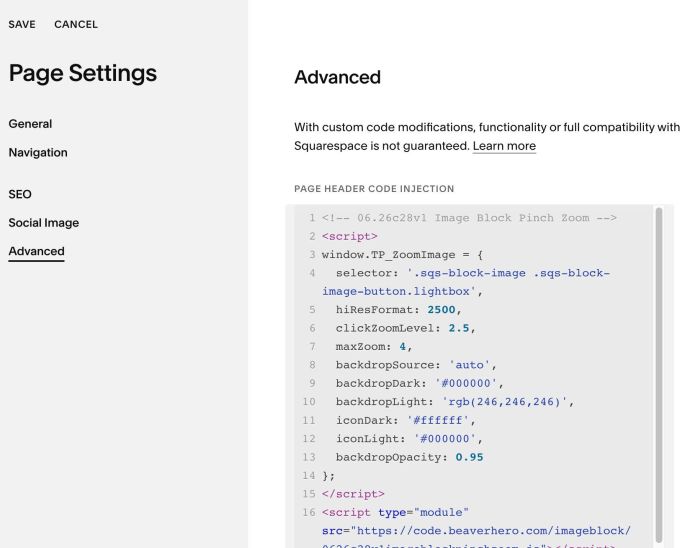Image resolution: width=700 pixels, height=548 pixels.
Task: Open the Social Image tab
Action: tap(44, 223)
